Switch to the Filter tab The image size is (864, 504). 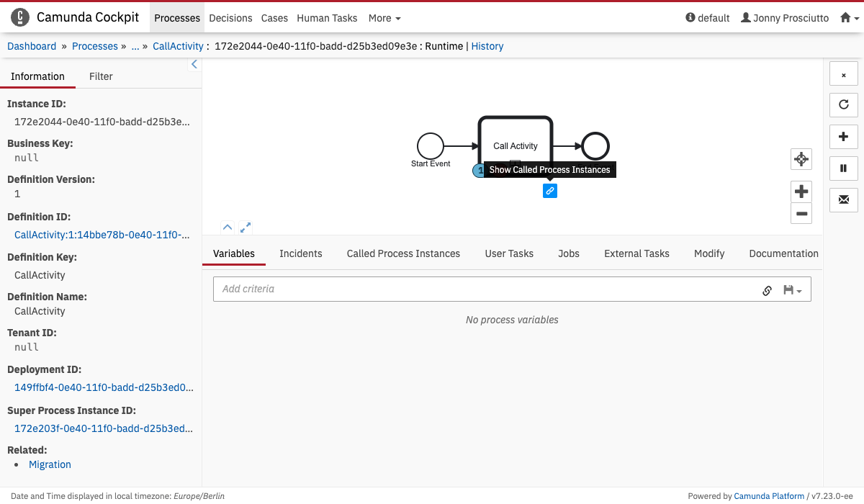101,76
